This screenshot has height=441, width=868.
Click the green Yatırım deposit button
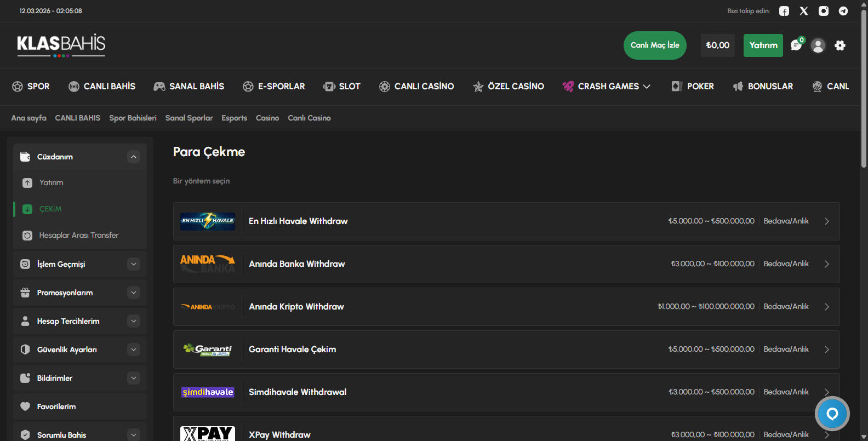click(763, 45)
